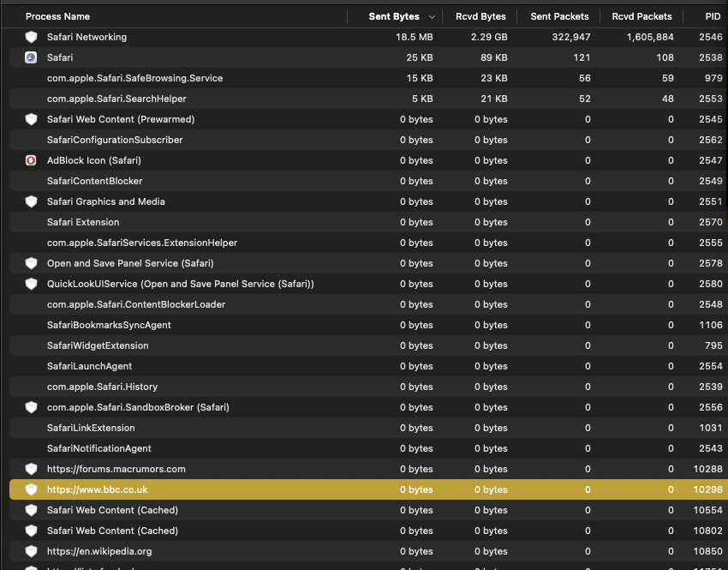Select SafariNotificationAgent process
Viewport: 728px width, 570px height.
coord(98,448)
